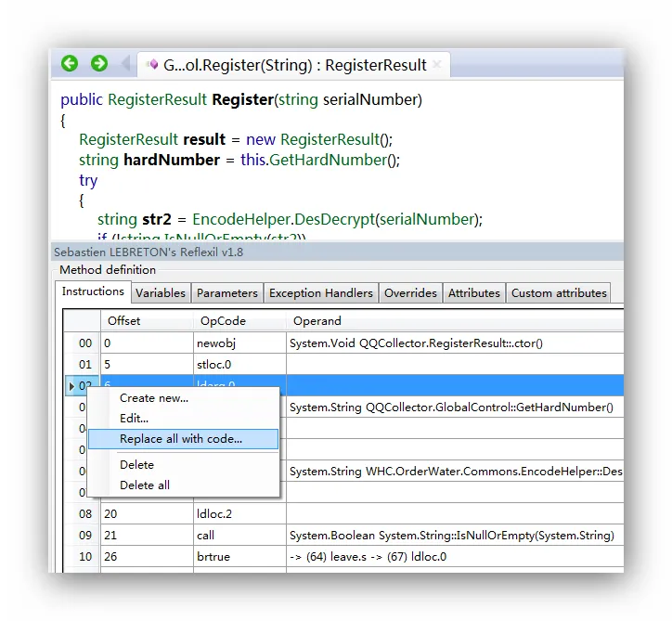Select the newobj instruction row 00
Image resolution: width=672 pixels, height=621 pixels.
(362, 343)
